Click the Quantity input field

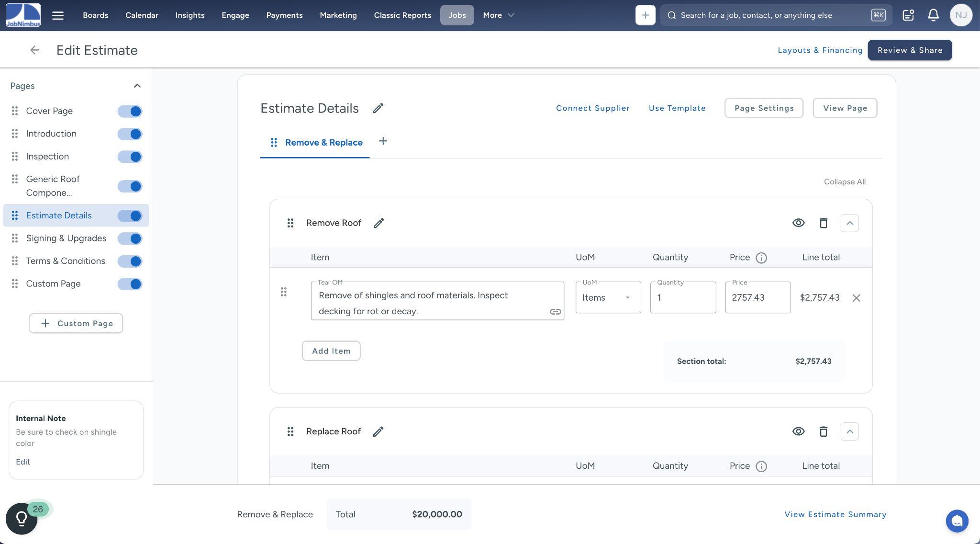[682, 297]
